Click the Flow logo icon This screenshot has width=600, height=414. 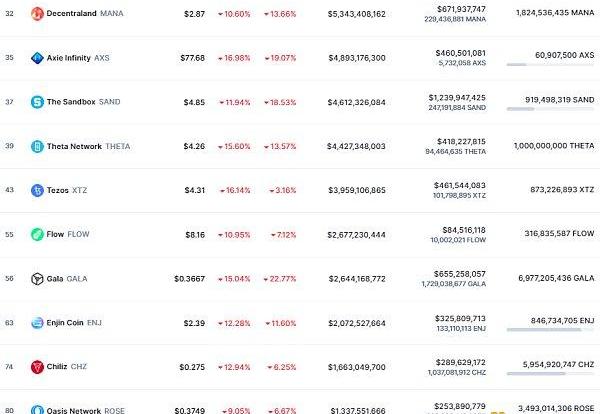point(37,234)
